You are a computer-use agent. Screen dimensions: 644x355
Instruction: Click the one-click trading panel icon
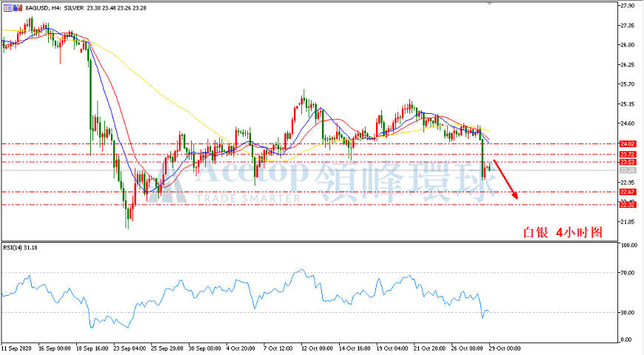tap(8, 7)
